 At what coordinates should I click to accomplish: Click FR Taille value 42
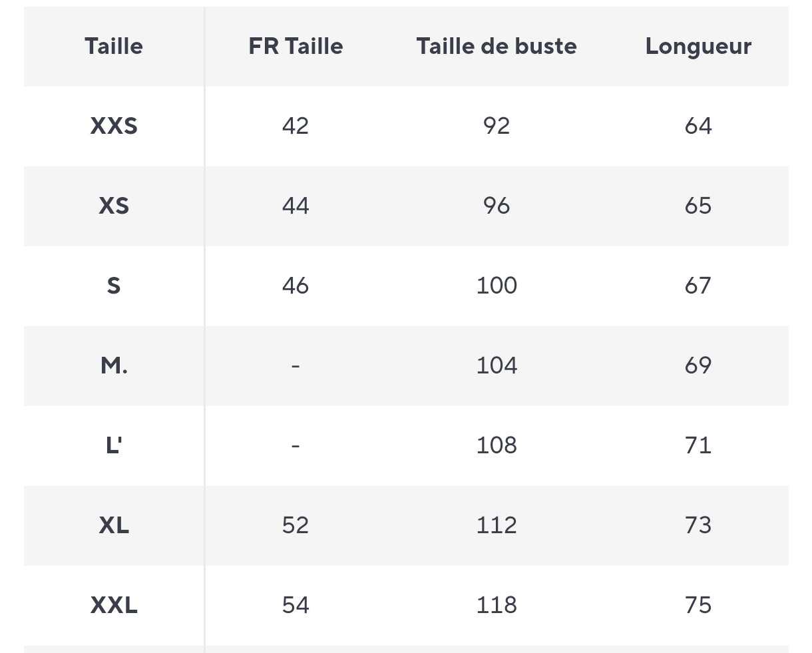pos(296,126)
